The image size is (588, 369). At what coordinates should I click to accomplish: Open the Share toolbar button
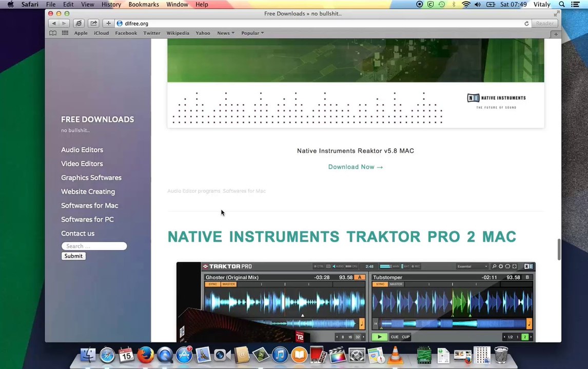[x=93, y=23]
